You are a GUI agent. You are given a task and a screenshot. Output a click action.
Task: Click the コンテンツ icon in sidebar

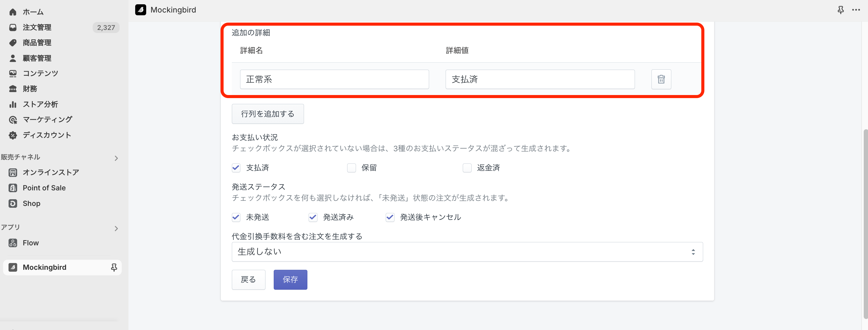pyautogui.click(x=13, y=73)
